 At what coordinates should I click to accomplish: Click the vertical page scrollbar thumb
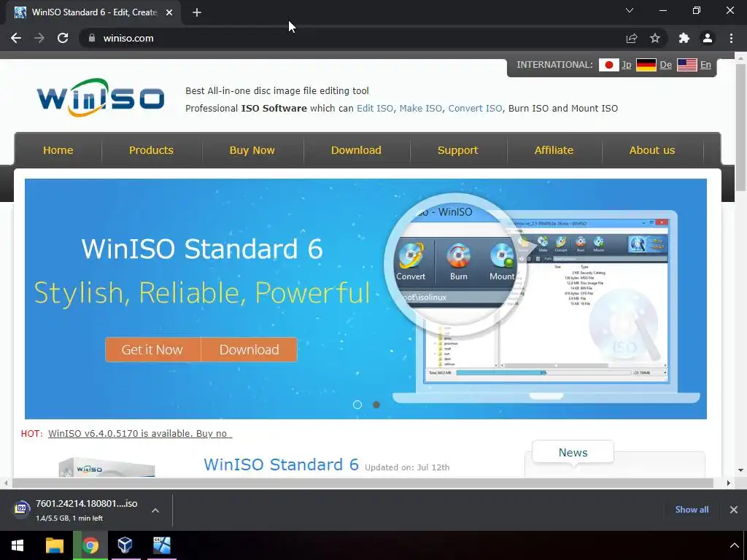[x=740, y=126]
